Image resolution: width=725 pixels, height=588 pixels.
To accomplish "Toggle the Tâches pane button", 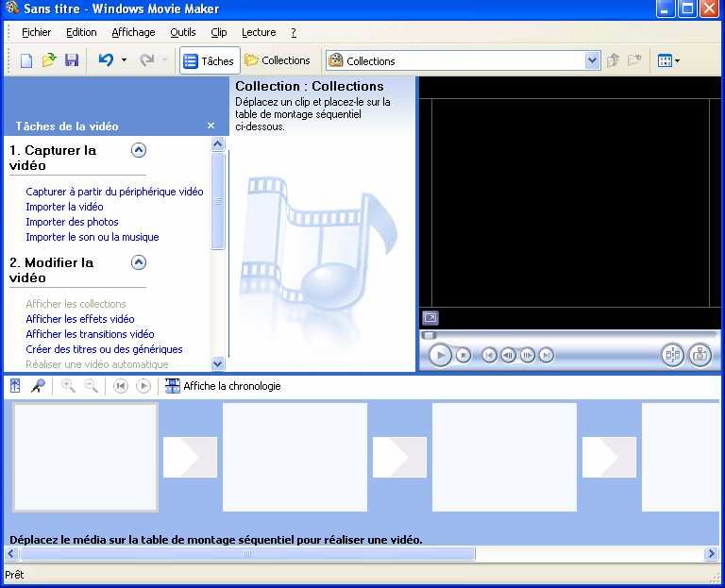I will [x=210, y=60].
